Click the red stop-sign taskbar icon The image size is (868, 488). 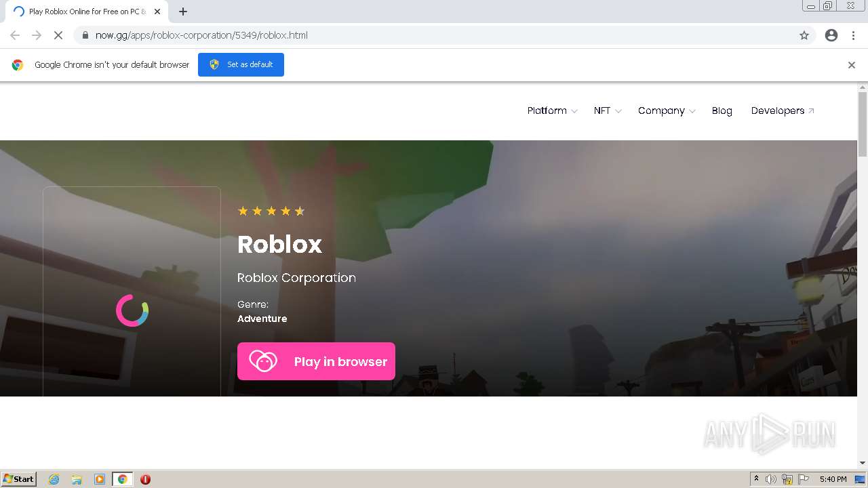(145, 479)
